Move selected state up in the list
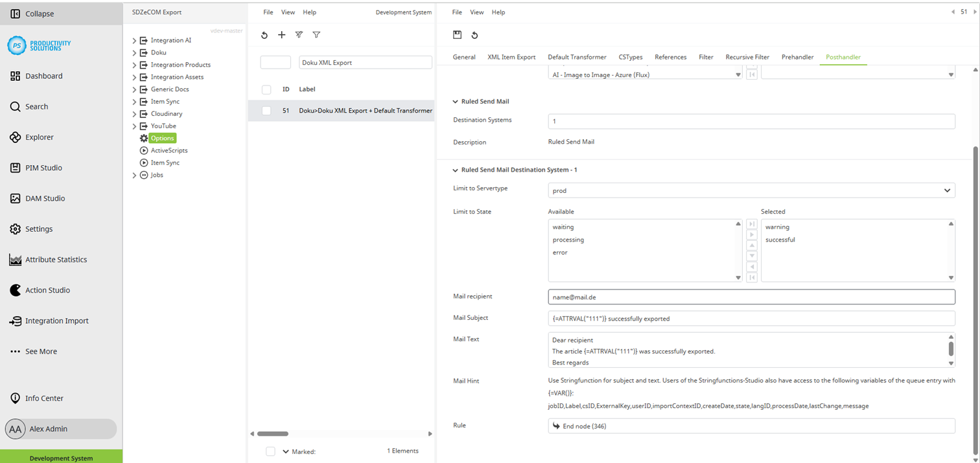This screenshot has width=980, height=463. (752, 245)
